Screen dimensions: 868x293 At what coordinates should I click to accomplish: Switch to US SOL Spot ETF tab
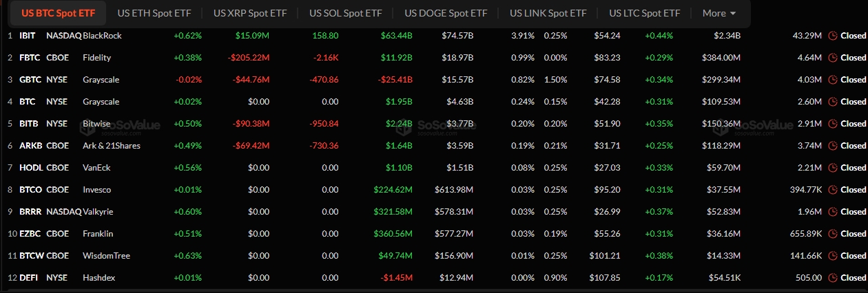click(345, 13)
